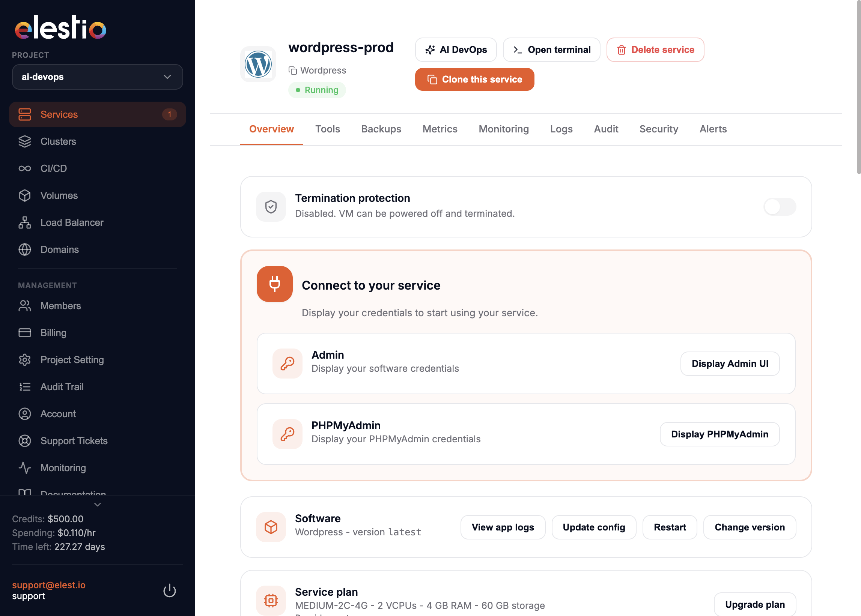Open the Billing card icon
The width and height of the screenshot is (861, 616).
25,333
